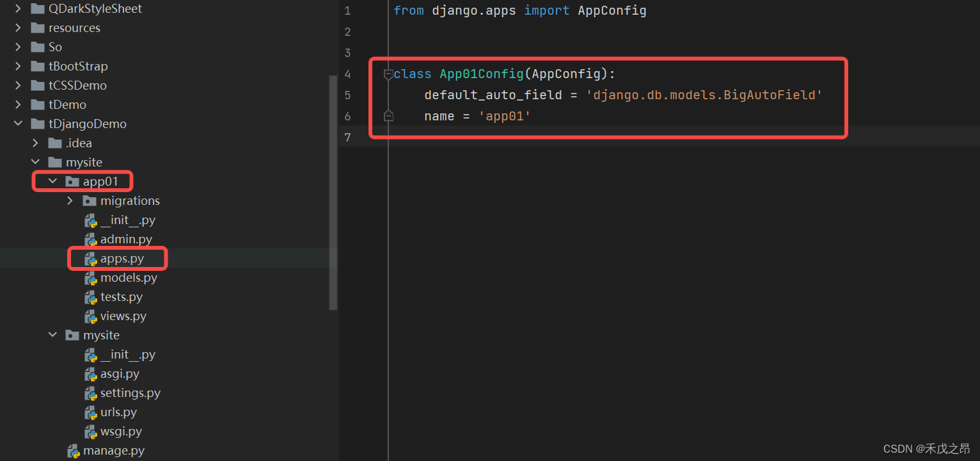Expand the QDarkStyleSheet folder chevron

click(x=18, y=9)
